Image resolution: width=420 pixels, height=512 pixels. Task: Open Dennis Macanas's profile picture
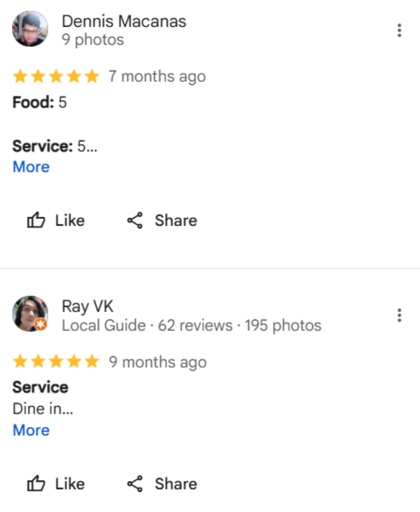(x=30, y=29)
